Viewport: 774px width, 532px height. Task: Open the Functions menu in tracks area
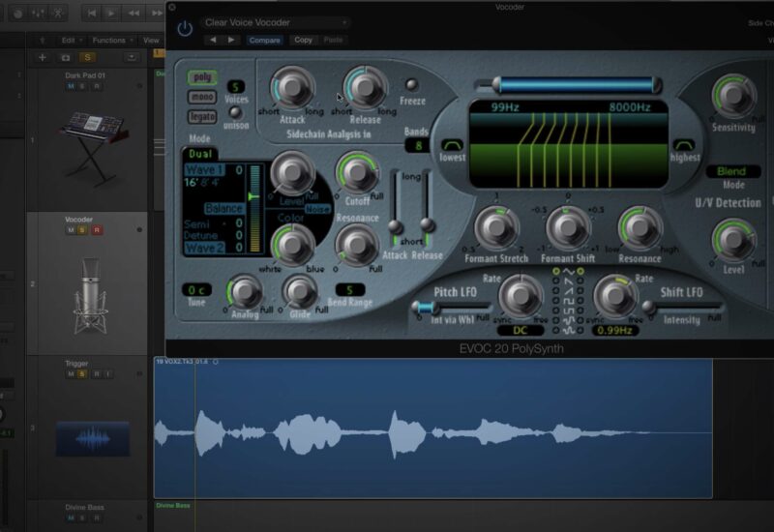tap(112, 41)
